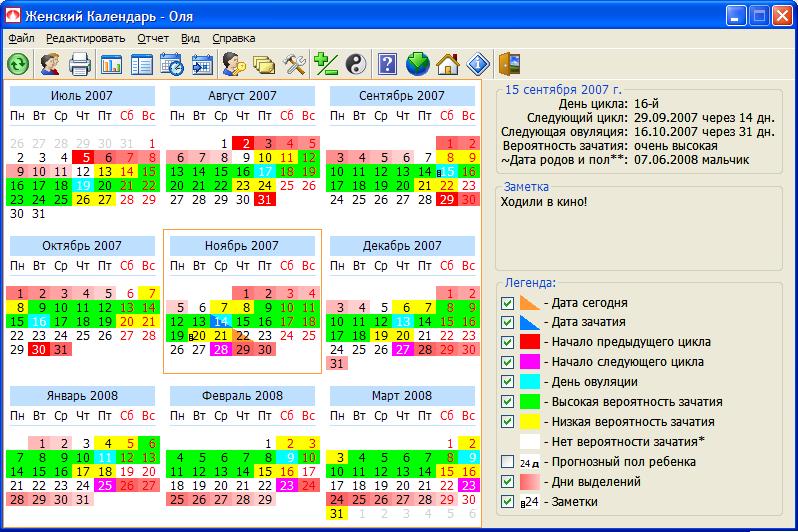
Task: Toggle the 'День овуляции' checkbox
Action: tap(508, 382)
